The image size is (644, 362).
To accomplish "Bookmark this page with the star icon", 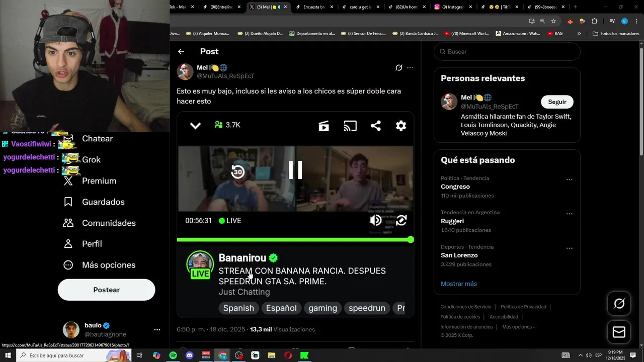I will [553, 21].
